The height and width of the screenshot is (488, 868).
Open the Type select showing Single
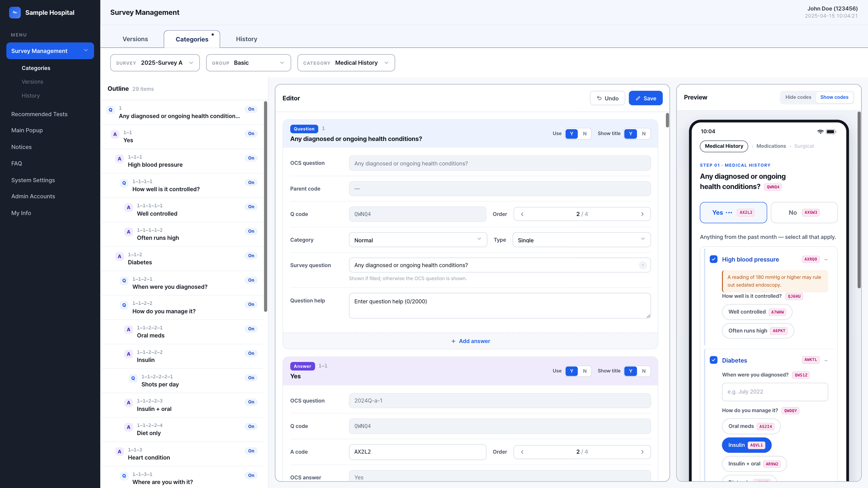[x=582, y=240]
